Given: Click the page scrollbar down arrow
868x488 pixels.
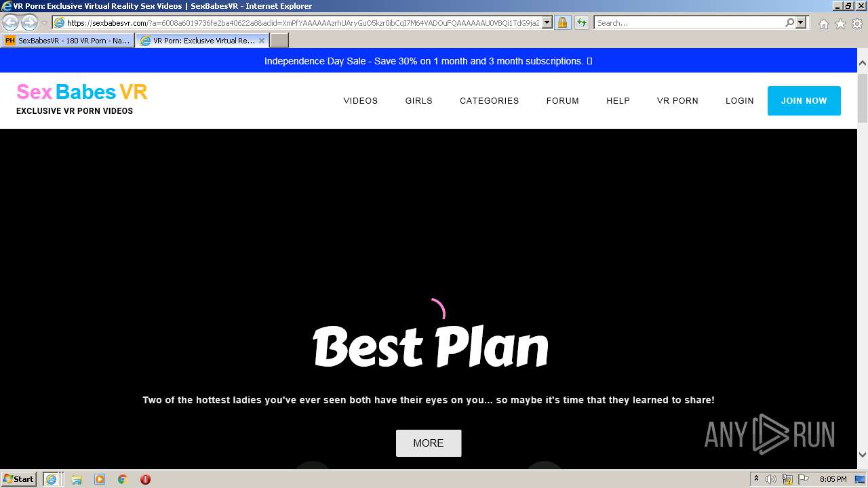Looking at the screenshot, I should tap(863, 455).
